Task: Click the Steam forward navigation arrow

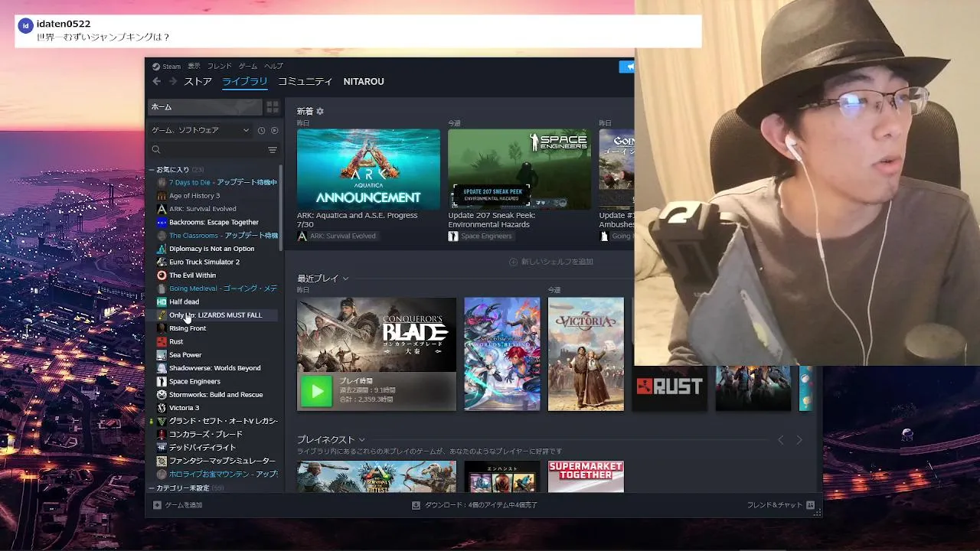Action: click(173, 81)
